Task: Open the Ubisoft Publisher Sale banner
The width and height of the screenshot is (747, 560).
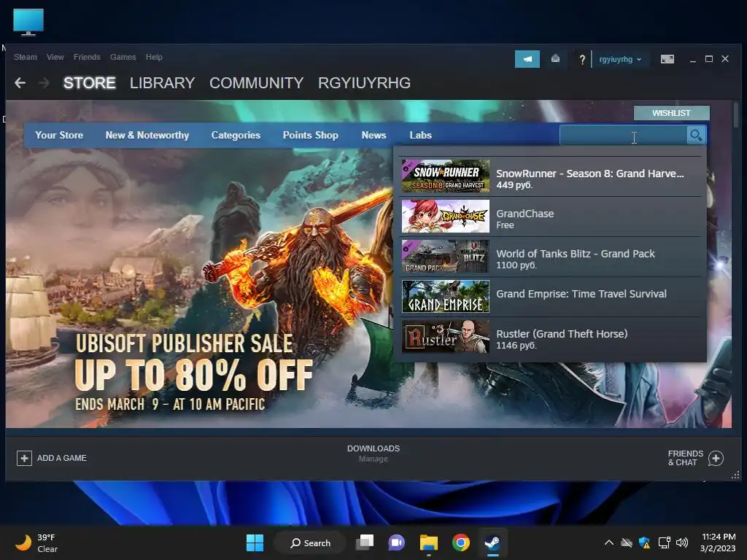Action: [196, 371]
